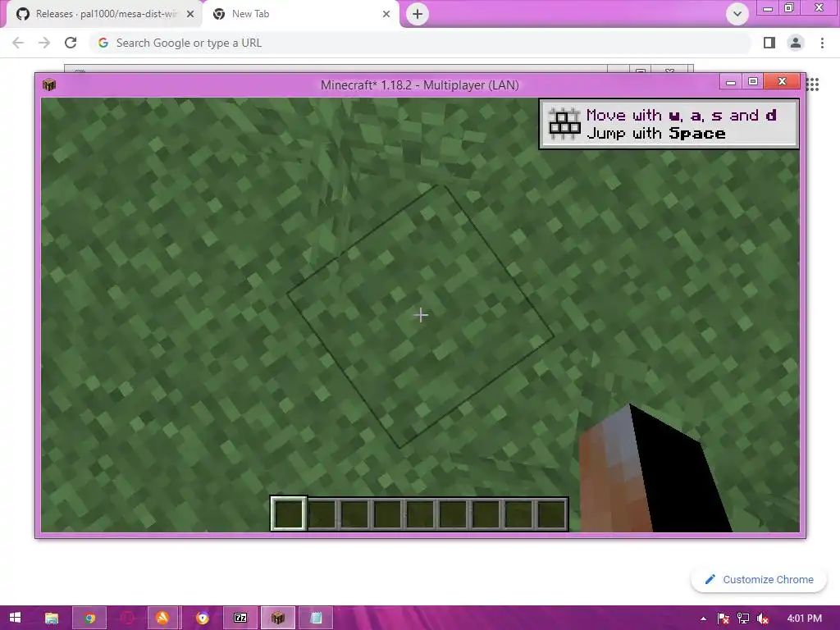Click the Search Google or type a URL field
Viewport: 840px width, 630px height.
(421, 43)
